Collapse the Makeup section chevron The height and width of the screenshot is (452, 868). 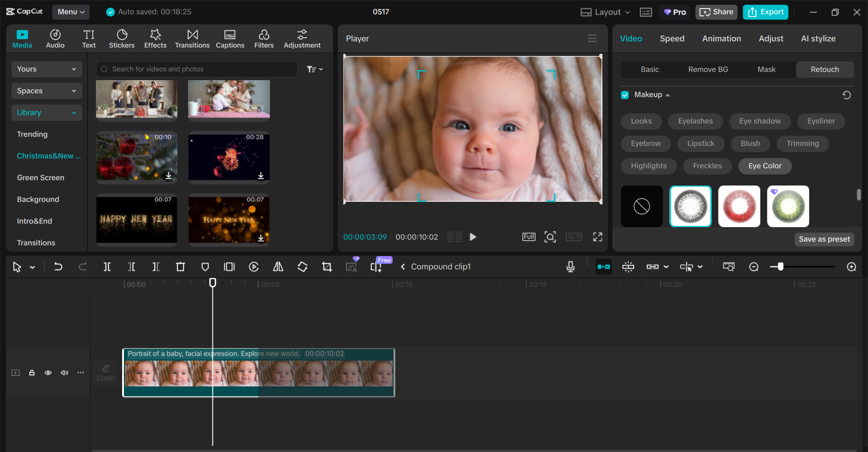(x=667, y=95)
